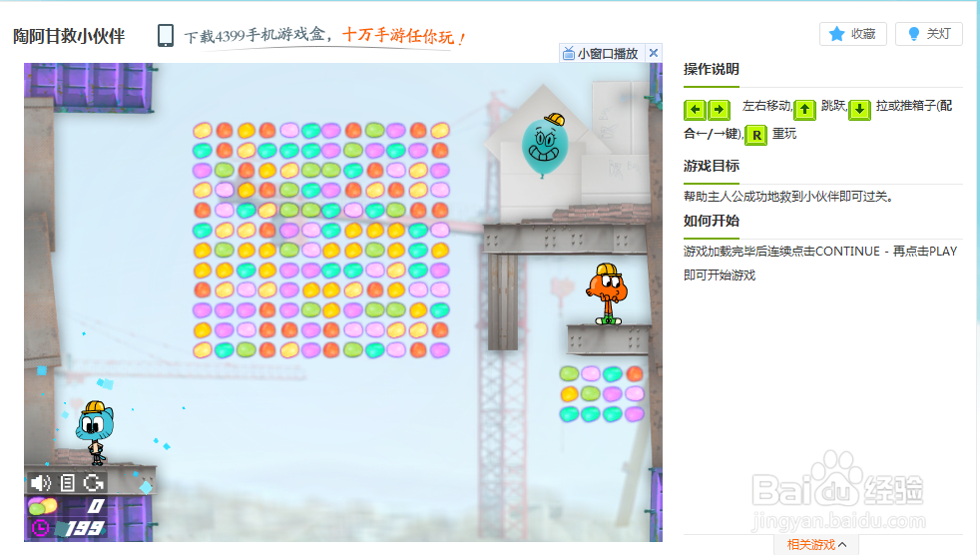This screenshot has width=980, height=555.
Task: Click the down arrow key icon
Action: [859, 110]
